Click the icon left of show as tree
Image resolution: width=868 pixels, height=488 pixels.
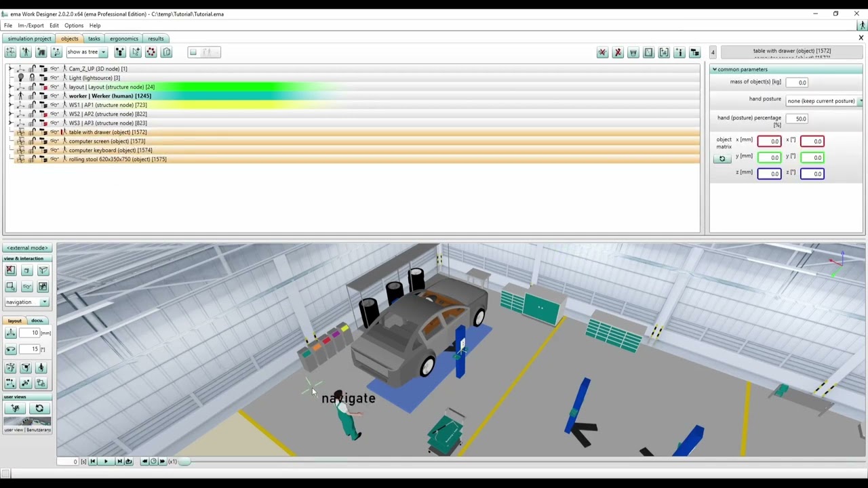56,52
